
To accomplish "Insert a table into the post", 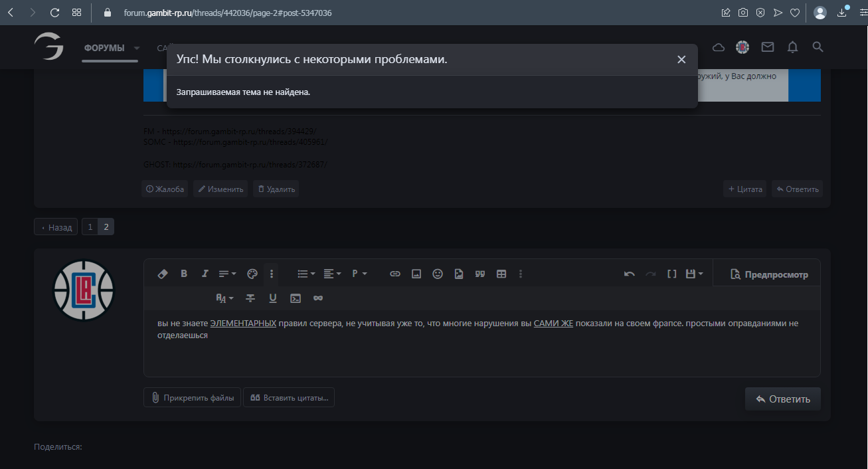I will click(x=501, y=274).
